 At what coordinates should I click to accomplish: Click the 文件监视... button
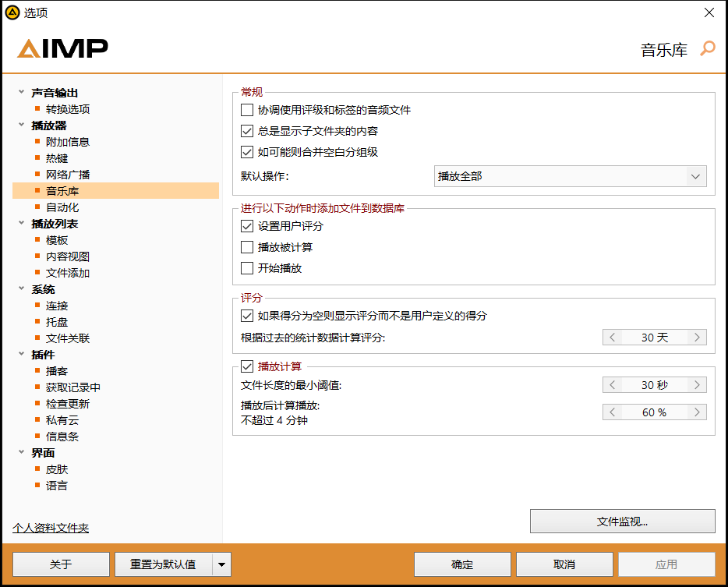[622, 522]
